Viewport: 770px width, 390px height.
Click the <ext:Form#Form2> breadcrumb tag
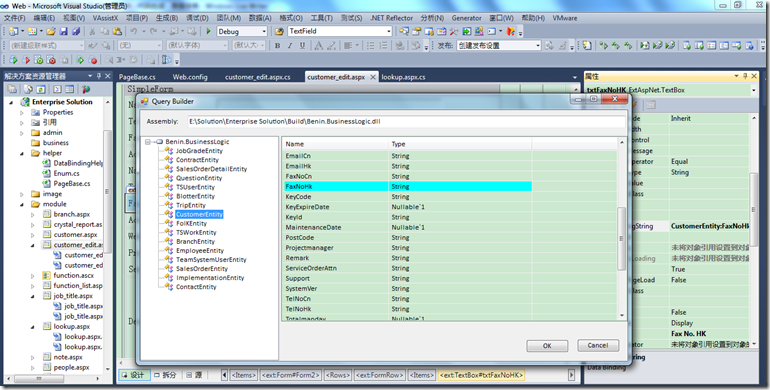point(291,375)
